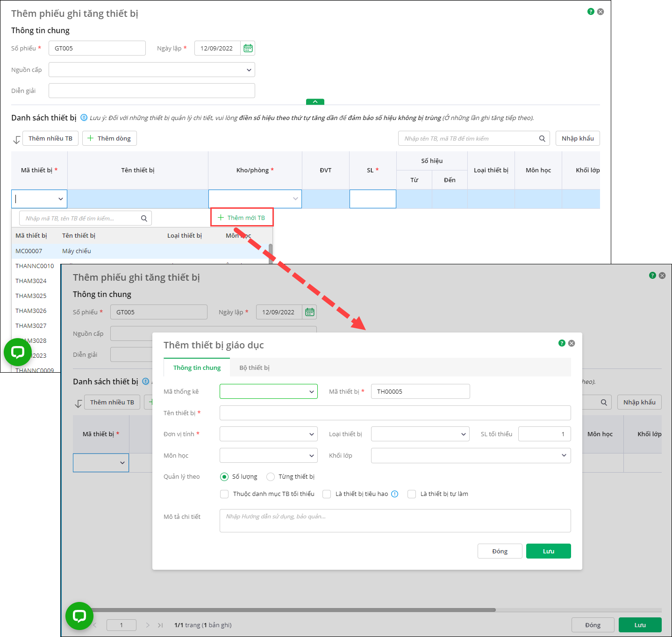The width and height of the screenshot is (672, 637).
Task: Click the Tên thiết bị input field
Action: click(x=395, y=413)
